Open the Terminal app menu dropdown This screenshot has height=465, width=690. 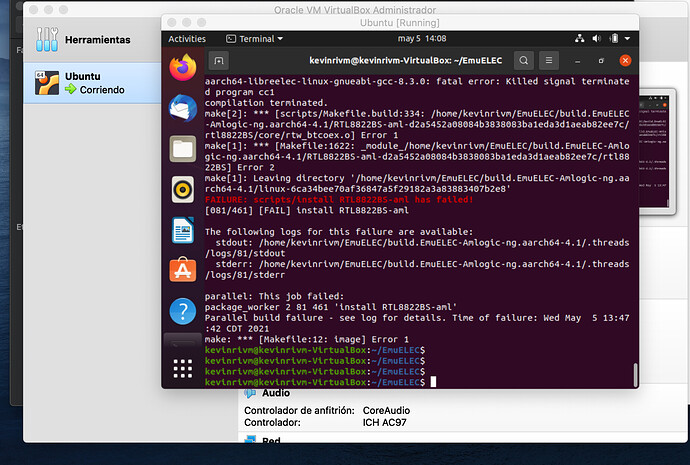tap(254, 39)
